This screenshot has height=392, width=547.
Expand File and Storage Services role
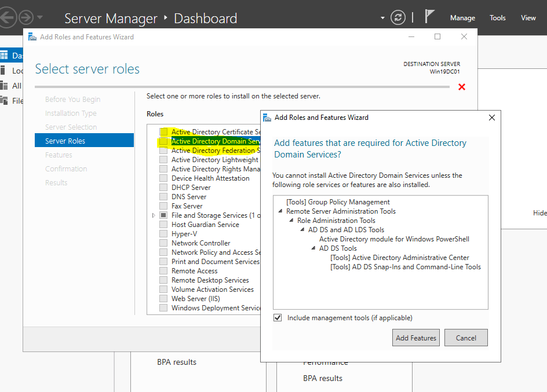click(154, 215)
